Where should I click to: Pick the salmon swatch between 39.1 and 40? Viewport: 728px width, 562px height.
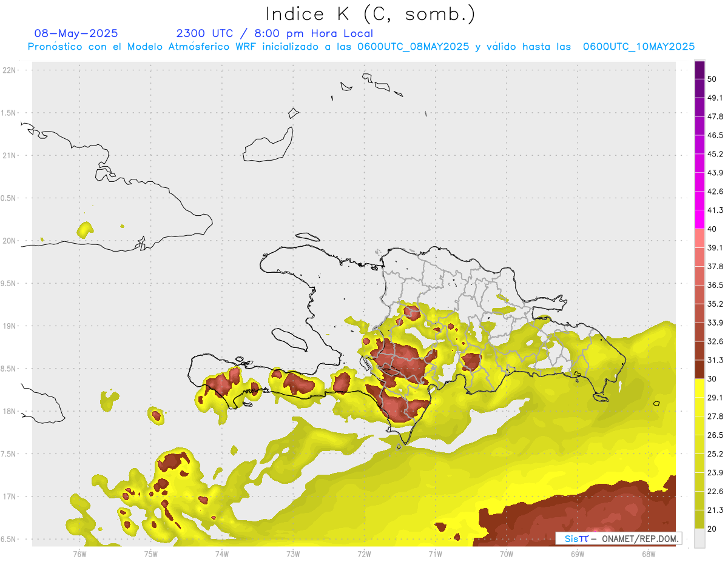point(699,238)
